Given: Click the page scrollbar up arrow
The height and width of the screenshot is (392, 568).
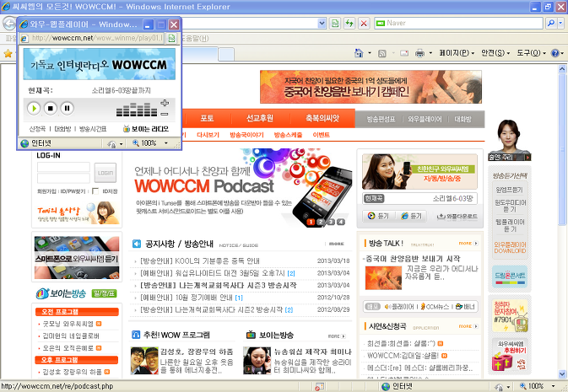Looking at the screenshot, I should pyautogui.click(x=562, y=68).
